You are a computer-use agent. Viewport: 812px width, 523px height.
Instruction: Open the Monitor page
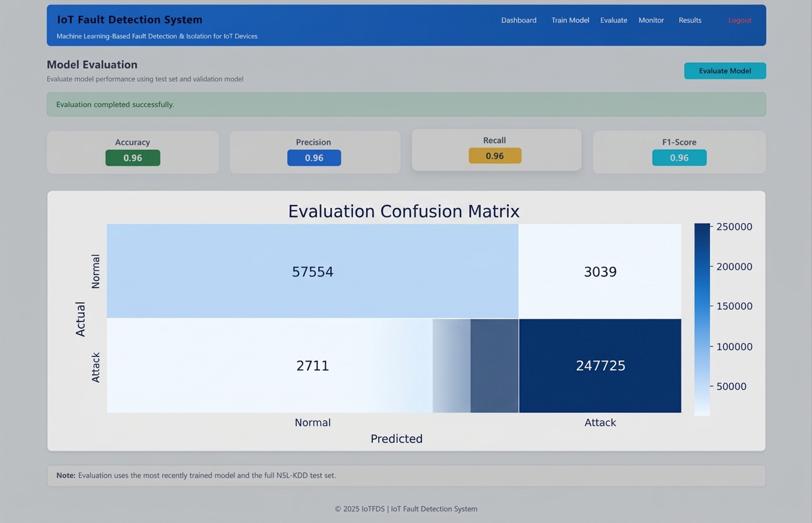point(651,20)
